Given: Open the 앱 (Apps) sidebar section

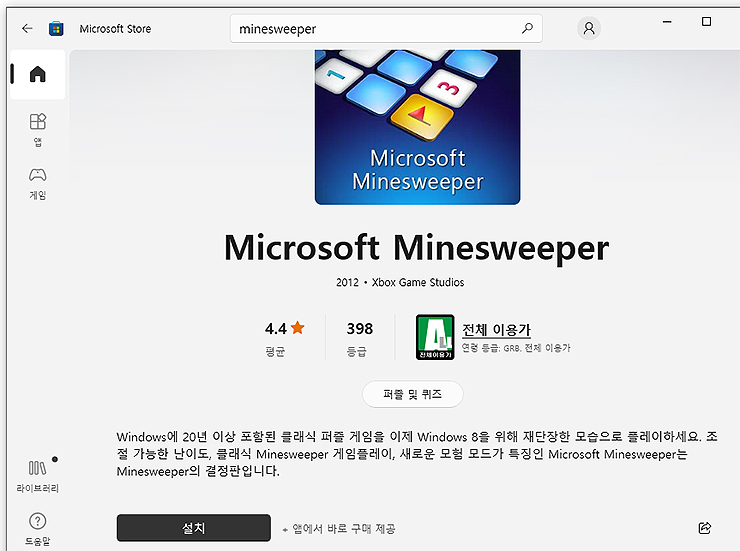Looking at the screenshot, I should [38, 130].
